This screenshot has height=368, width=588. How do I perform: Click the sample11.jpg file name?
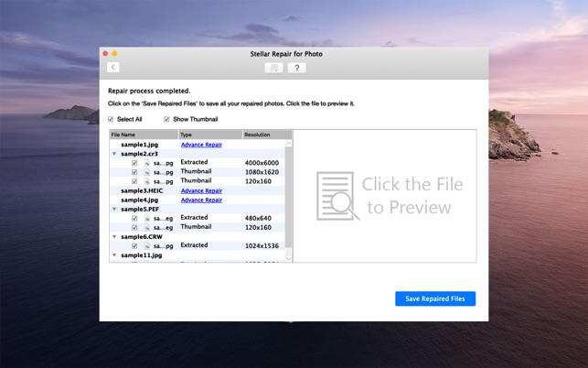click(x=142, y=255)
